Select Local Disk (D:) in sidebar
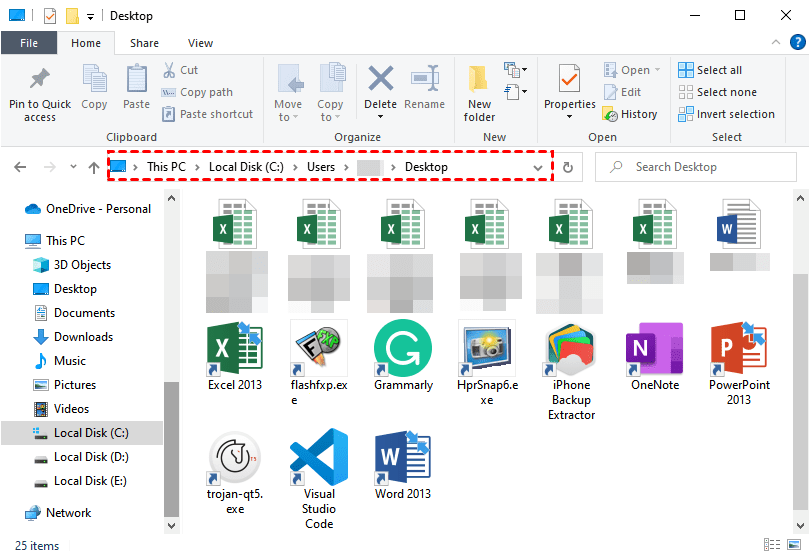The image size is (810, 558). (x=81, y=457)
